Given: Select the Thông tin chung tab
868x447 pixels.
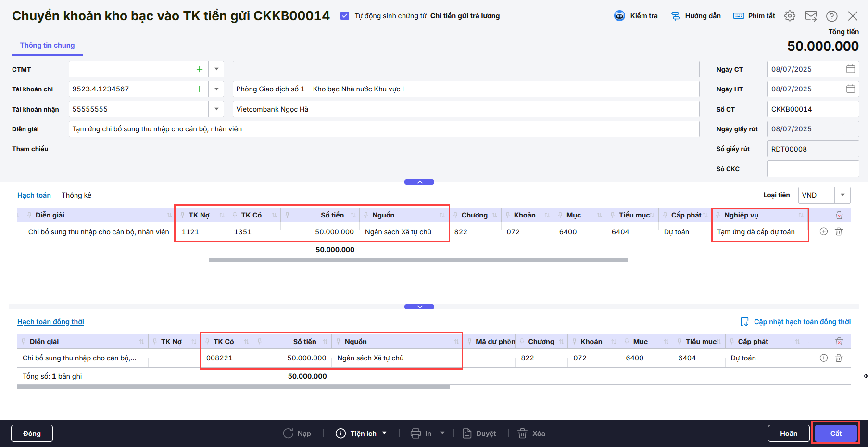Looking at the screenshot, I should point(47,45).
